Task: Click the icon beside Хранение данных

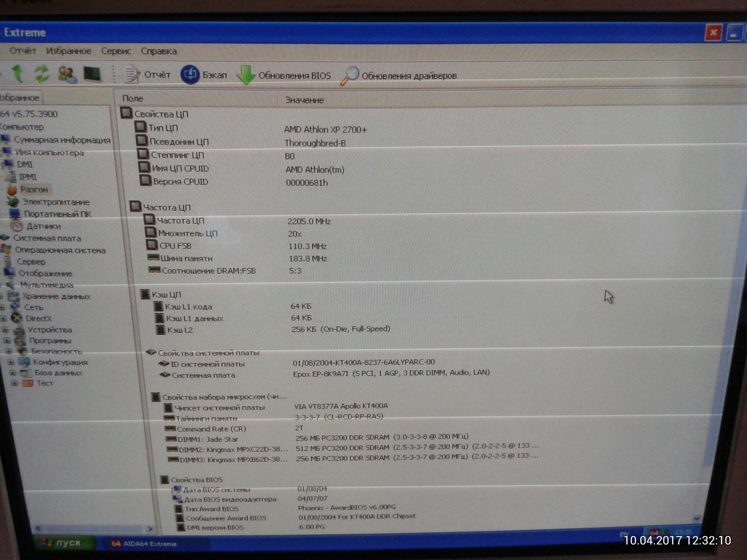Action: point(14,296)
